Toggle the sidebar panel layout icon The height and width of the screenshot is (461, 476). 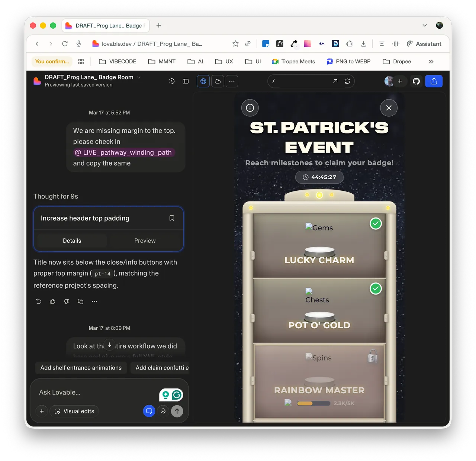186,81
